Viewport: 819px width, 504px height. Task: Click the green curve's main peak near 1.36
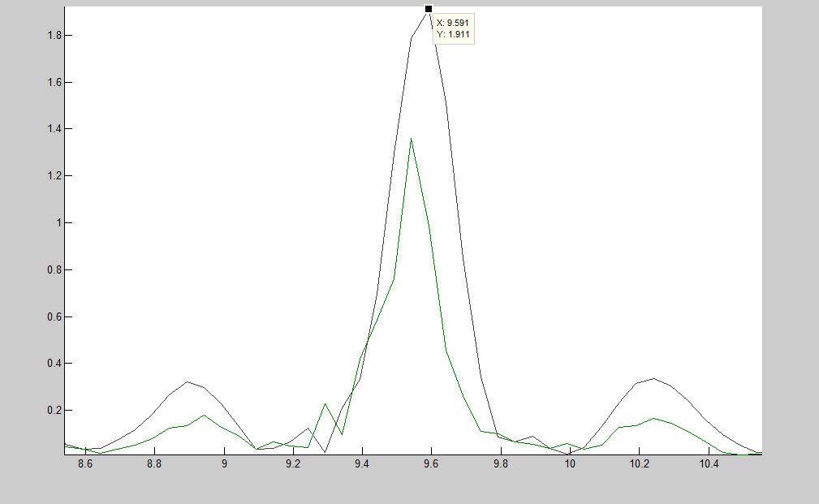coord(412,139)
